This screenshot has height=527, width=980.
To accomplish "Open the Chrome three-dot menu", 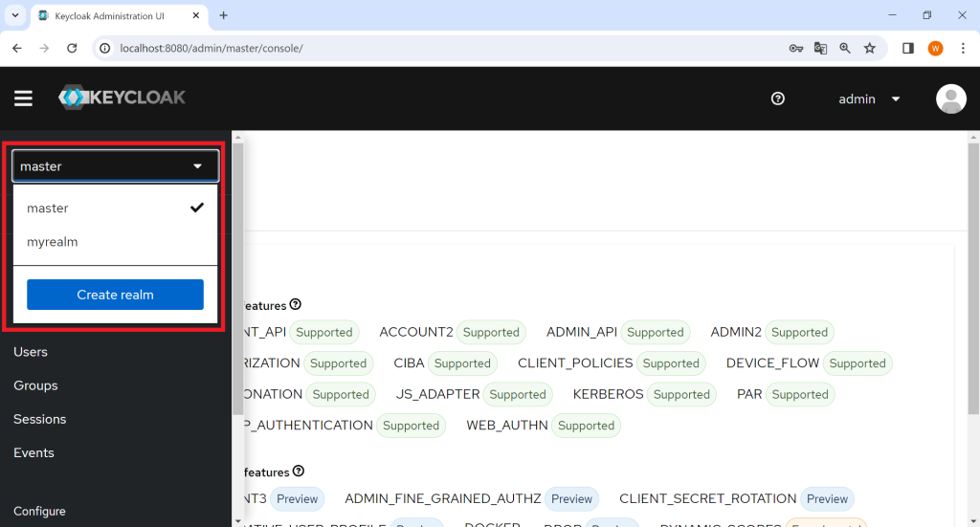I will tap(963, 48).
